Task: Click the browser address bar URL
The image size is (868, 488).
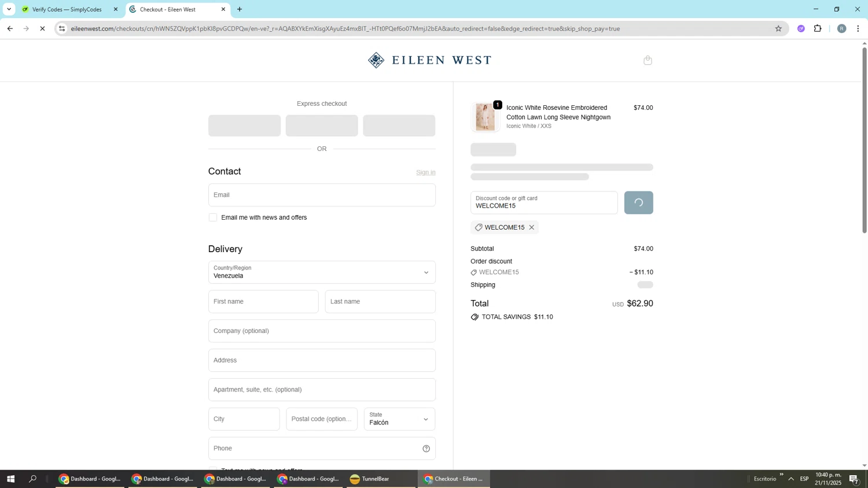Action: pos(345,28)
